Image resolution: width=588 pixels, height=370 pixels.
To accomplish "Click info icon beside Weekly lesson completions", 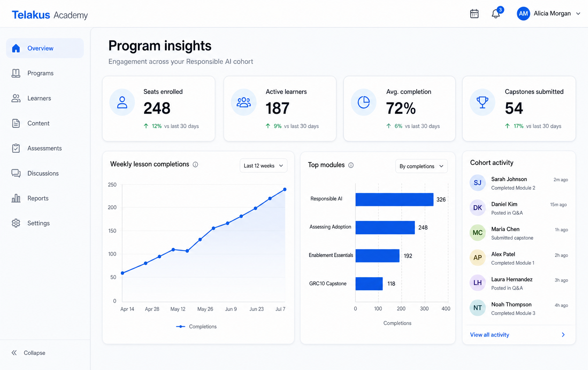I will pos(196,164).
